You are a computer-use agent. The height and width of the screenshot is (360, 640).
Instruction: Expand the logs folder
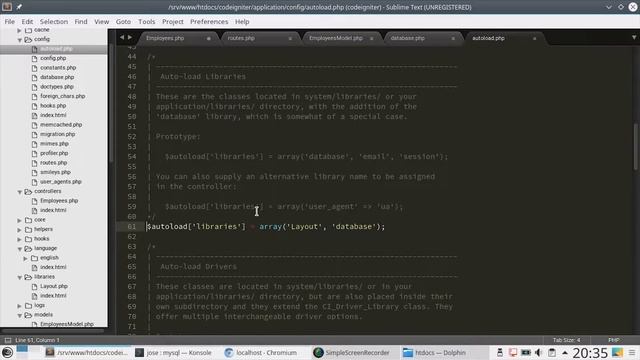pos(20,306)
